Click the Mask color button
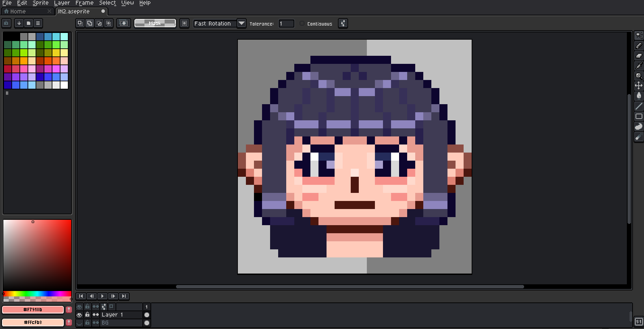Viewport: 644px width, 329px height. pos(155,23)
